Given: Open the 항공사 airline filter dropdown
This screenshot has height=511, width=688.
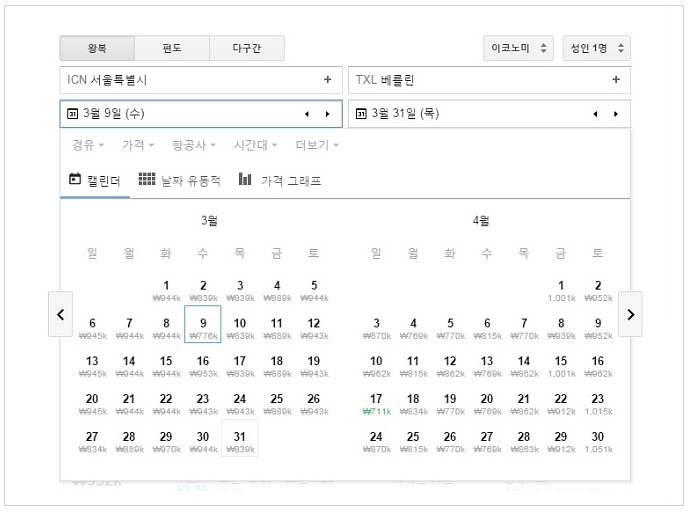Looking at the screenshot, I should (194, 145).
